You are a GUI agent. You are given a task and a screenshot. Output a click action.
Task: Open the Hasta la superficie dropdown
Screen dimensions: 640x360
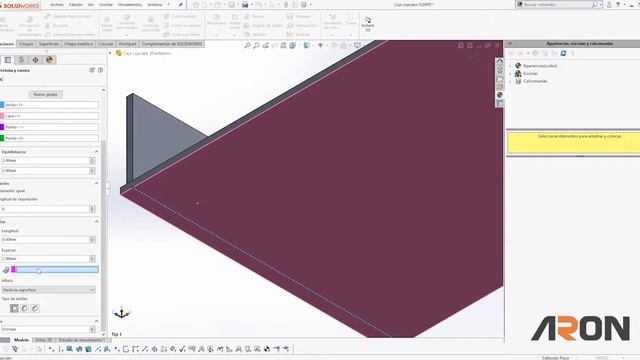pyautogui.click(x=49, y=290)
